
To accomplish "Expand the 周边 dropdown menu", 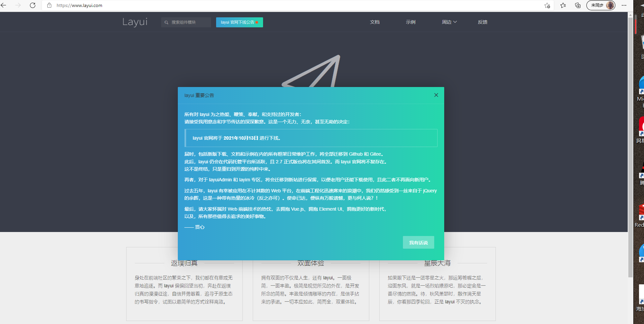I will coord(449,22).
